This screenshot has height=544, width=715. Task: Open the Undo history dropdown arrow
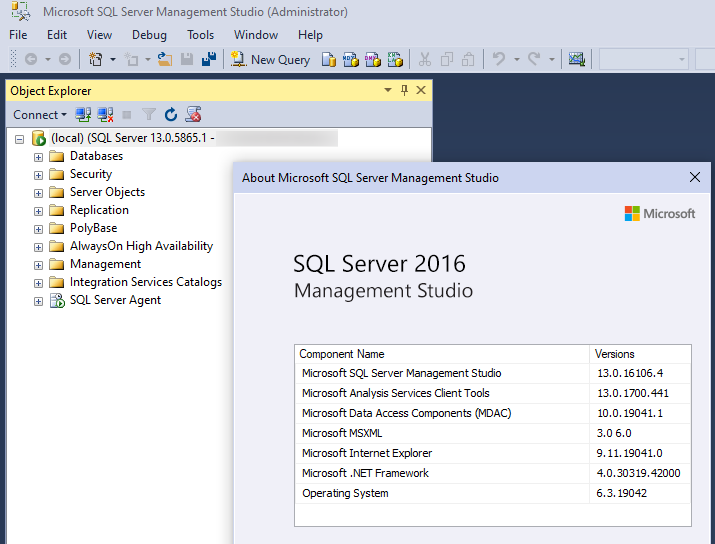[517, 59]
